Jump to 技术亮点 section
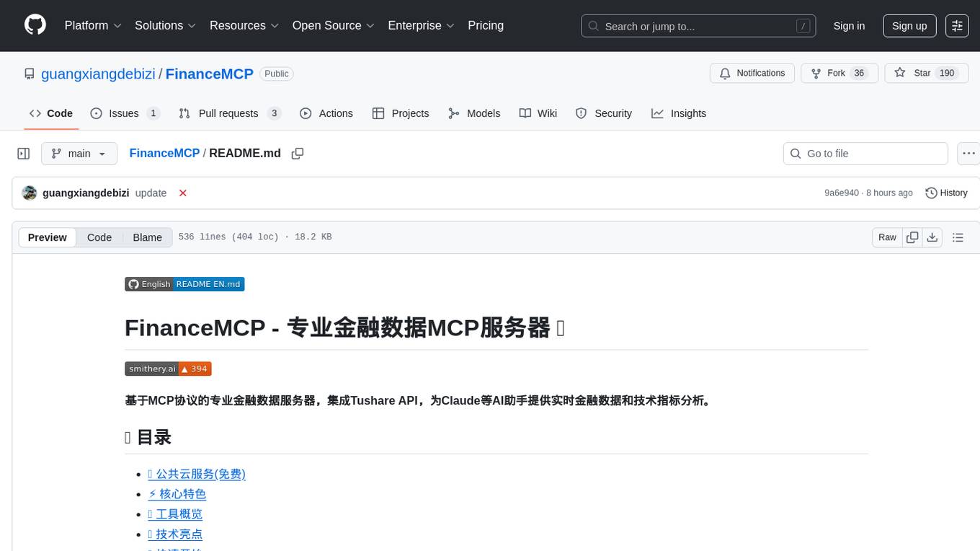 [x=175, y=534]
